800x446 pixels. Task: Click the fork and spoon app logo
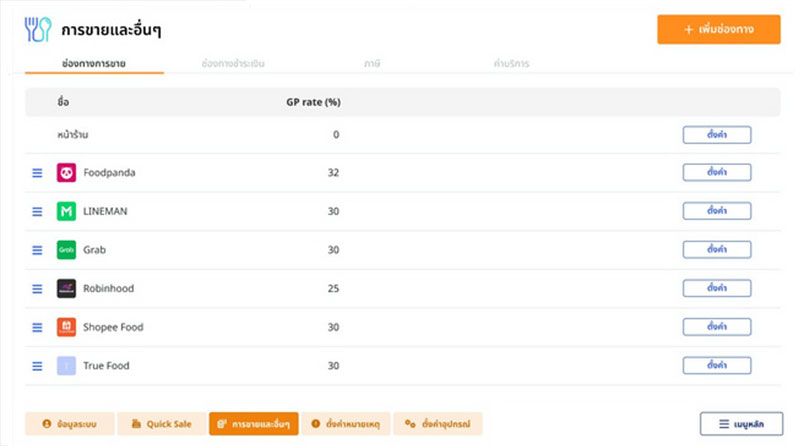(38, 30)
